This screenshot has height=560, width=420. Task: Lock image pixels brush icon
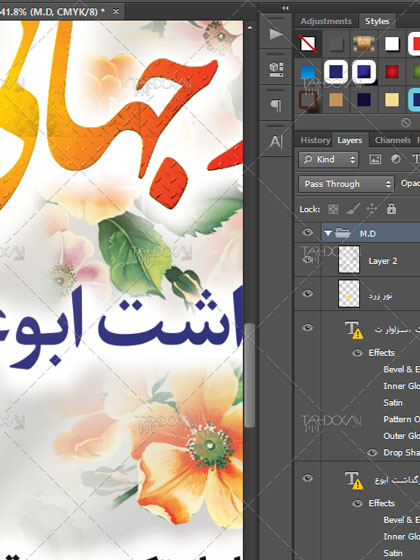point(353,209)
